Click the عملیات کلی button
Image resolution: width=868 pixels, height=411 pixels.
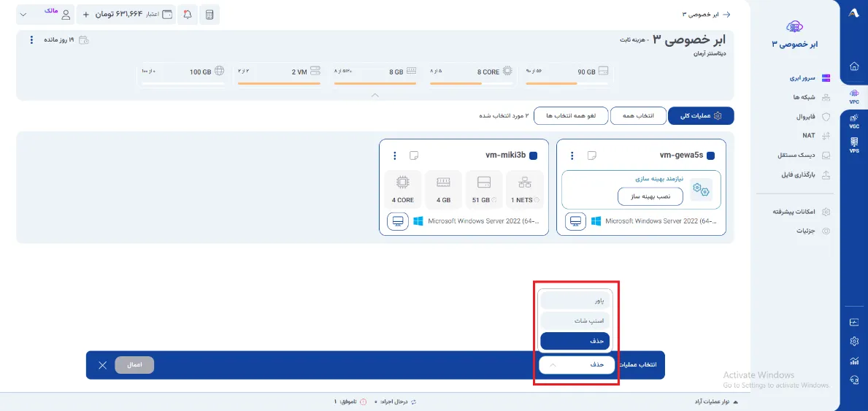(701, 116)
